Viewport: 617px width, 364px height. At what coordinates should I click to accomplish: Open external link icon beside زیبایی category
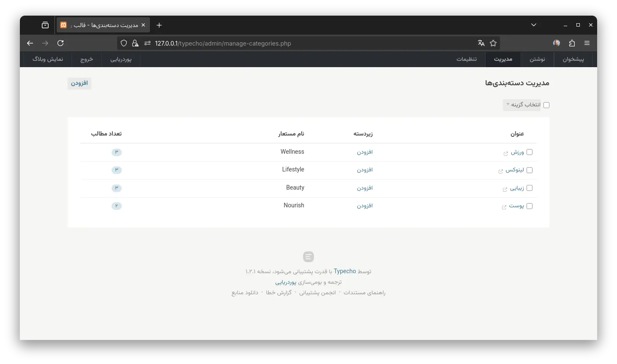coord(505,189)
